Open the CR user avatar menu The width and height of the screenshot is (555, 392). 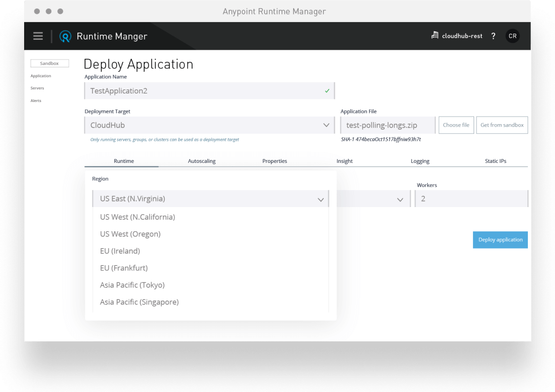tap(512, 36)
